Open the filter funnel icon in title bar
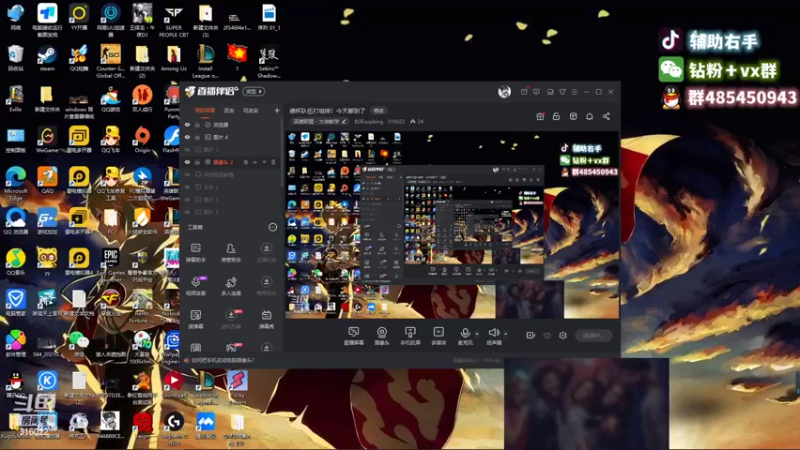The height and width of the screenshot is (450, 800). tap(562, 92)
